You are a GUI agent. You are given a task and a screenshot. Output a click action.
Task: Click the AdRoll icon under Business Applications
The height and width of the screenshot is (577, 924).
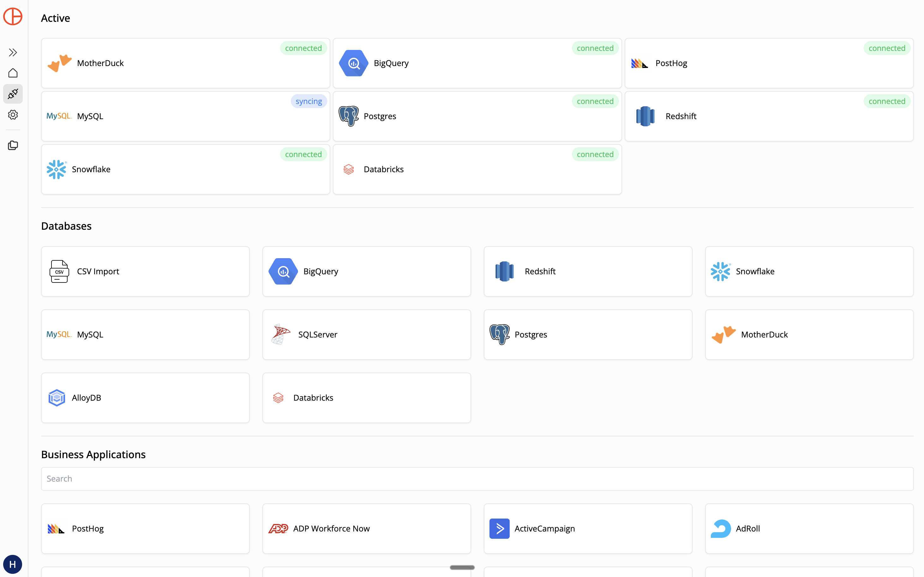721,529
